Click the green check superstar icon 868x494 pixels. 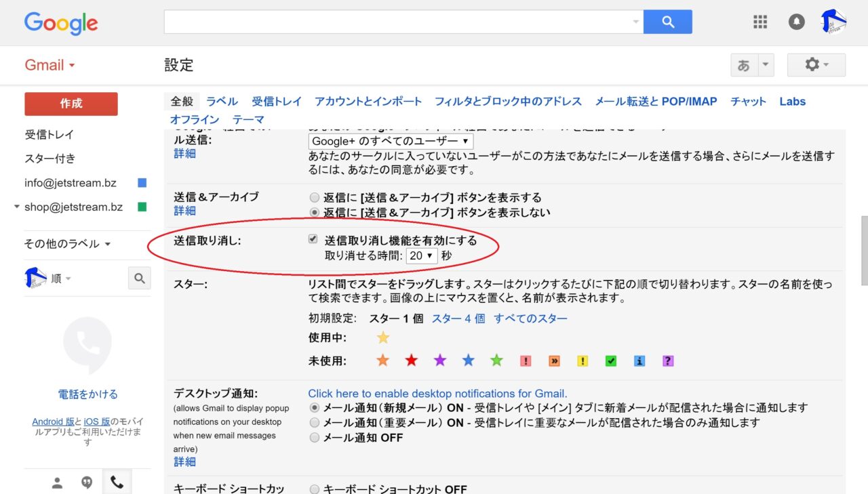point(611,361)
